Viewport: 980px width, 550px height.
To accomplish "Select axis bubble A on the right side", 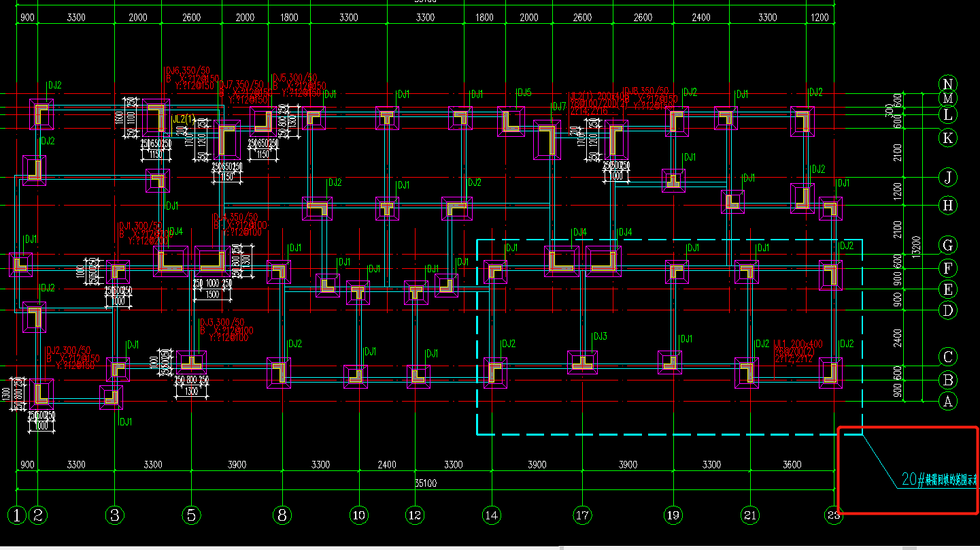I will [x=947, y=401].
